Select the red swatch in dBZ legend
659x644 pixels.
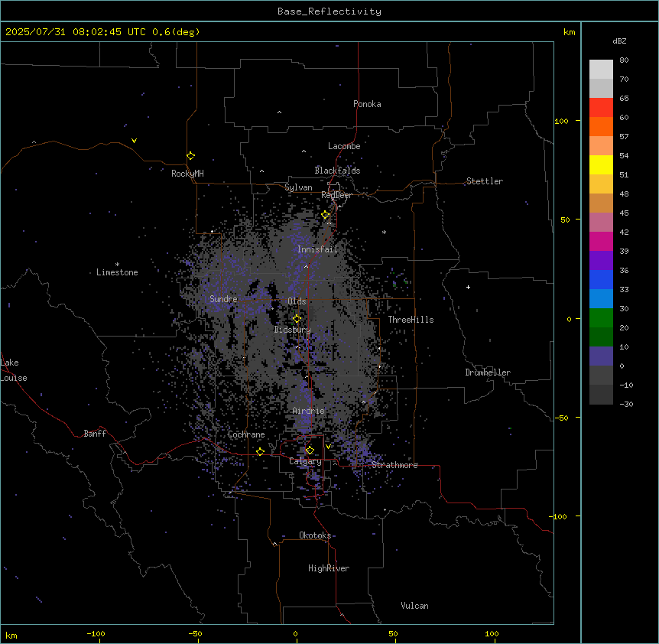pyautogui.click(x=601, y=107)
